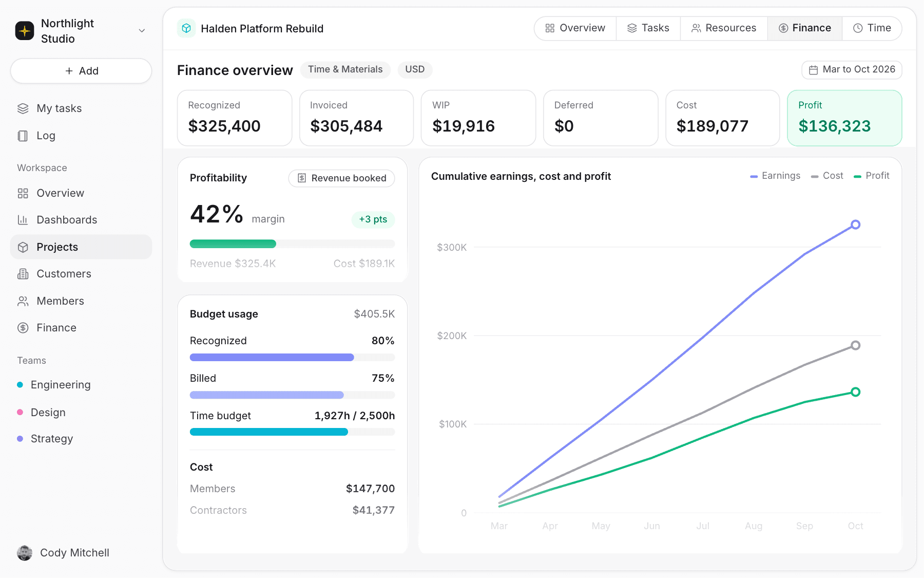Click the Revenue booked receipt icon

(x=302, y=178)
